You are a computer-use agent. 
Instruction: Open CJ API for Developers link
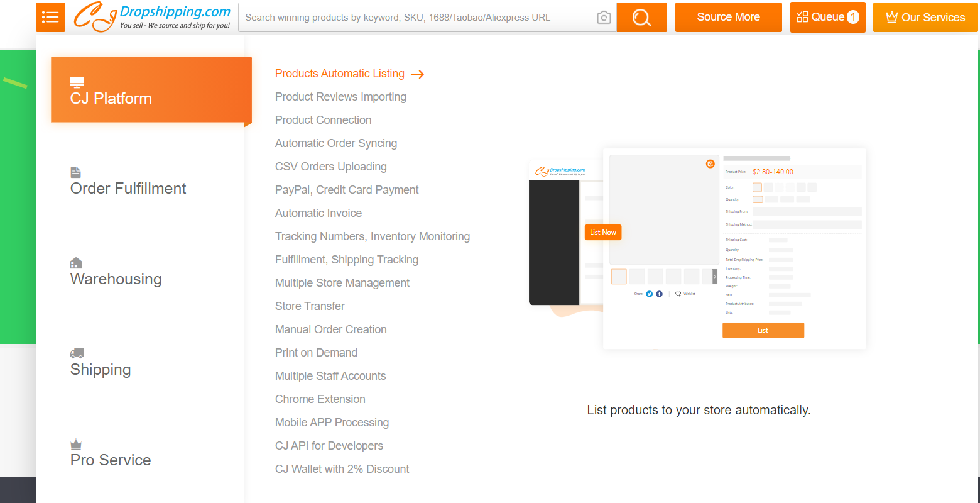coord(329,446)
